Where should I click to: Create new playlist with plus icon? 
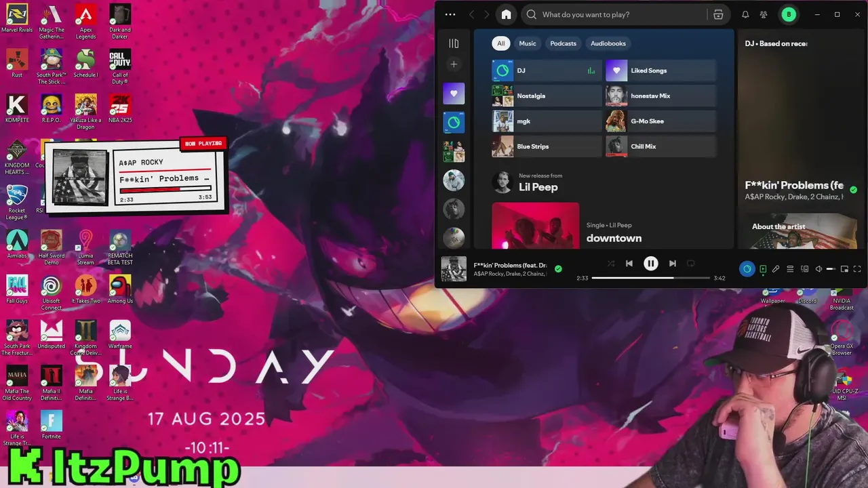click(454, 64)
